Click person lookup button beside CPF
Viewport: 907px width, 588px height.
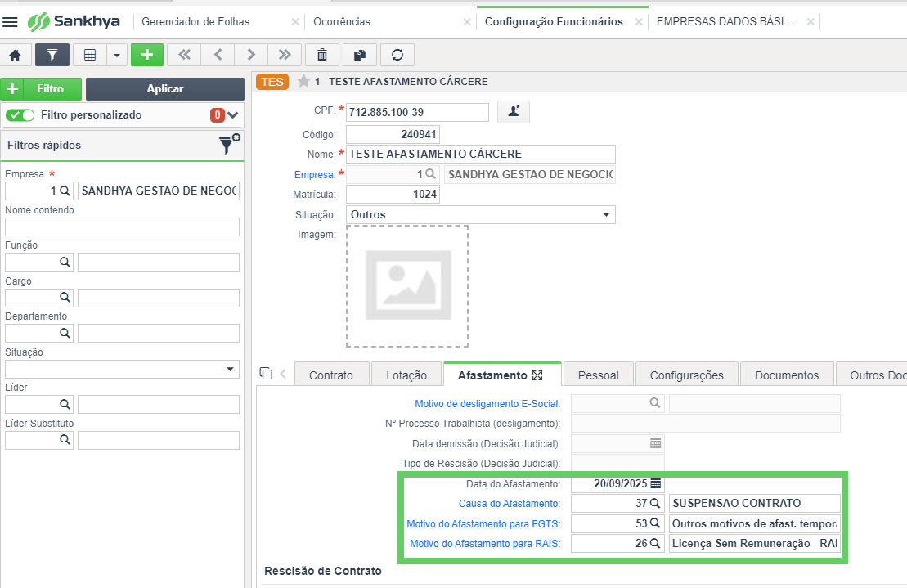click(x=514, y=111)
